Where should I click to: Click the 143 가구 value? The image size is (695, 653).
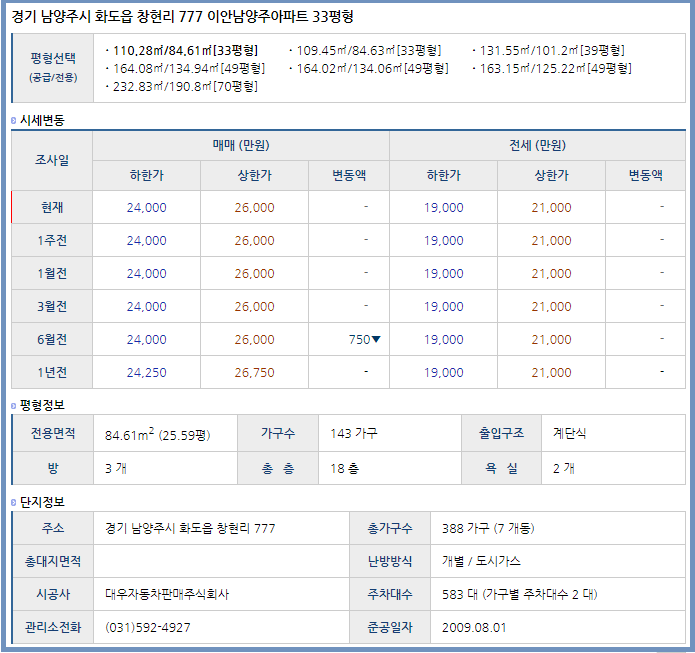click(354, 433)
